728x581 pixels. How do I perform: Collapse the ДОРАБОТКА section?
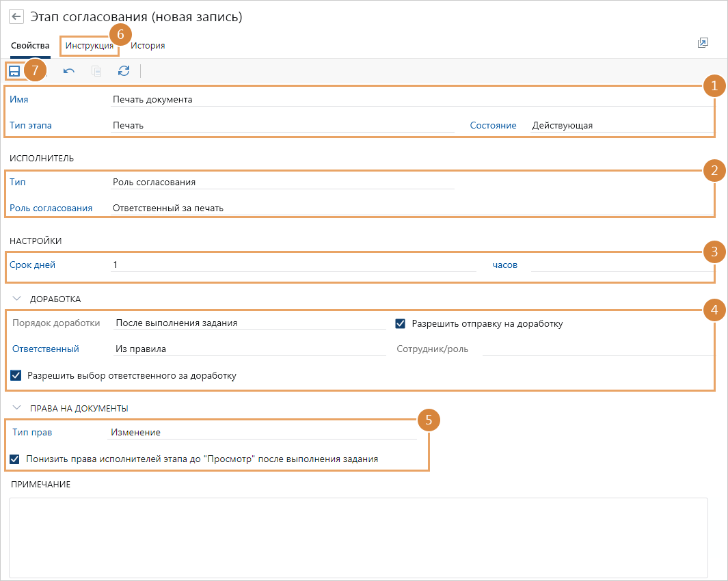[x=18, y=299]
